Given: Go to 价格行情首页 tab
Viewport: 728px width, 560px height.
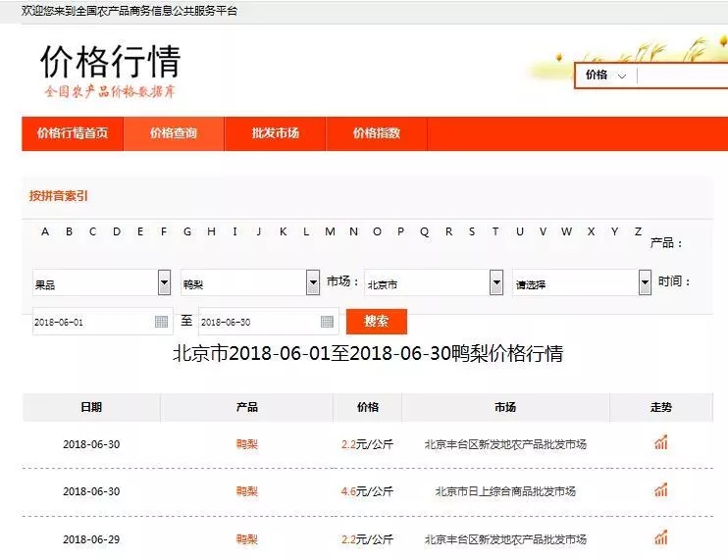Looking at the screenshot, I should (x=73, y=134).
